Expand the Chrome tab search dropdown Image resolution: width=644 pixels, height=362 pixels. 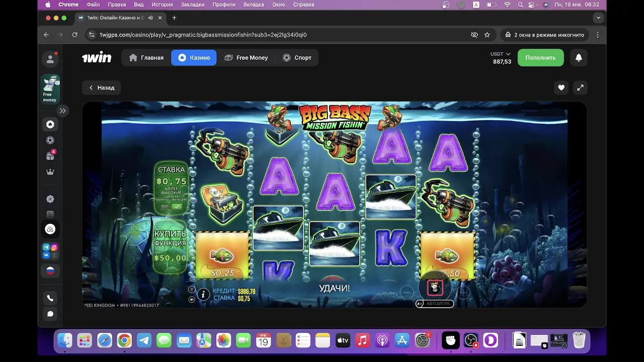click(x=598, y=18)
